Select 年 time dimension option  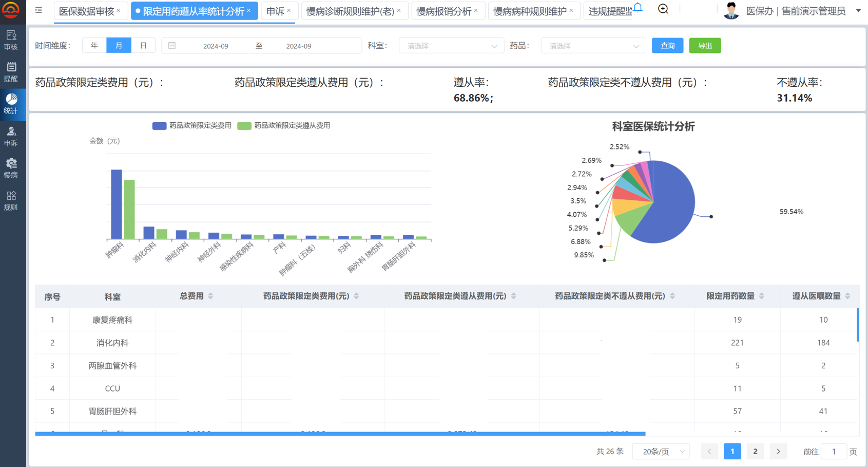[94, 46]
